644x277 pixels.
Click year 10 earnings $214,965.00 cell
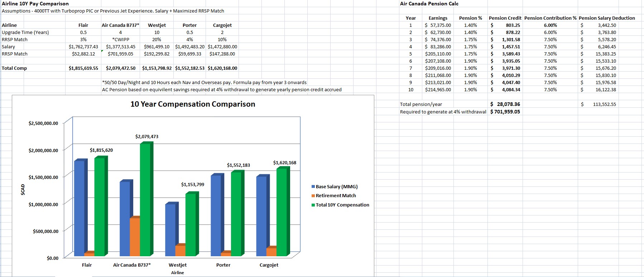click(x=438, y=89)
